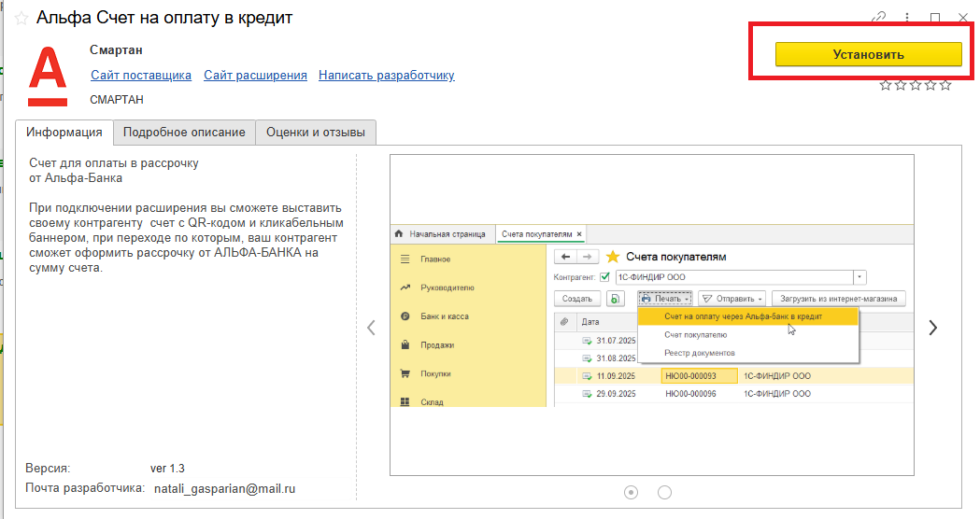Open the Оценки и отзывы tab
980x519 pixels.
pos(316,133)
